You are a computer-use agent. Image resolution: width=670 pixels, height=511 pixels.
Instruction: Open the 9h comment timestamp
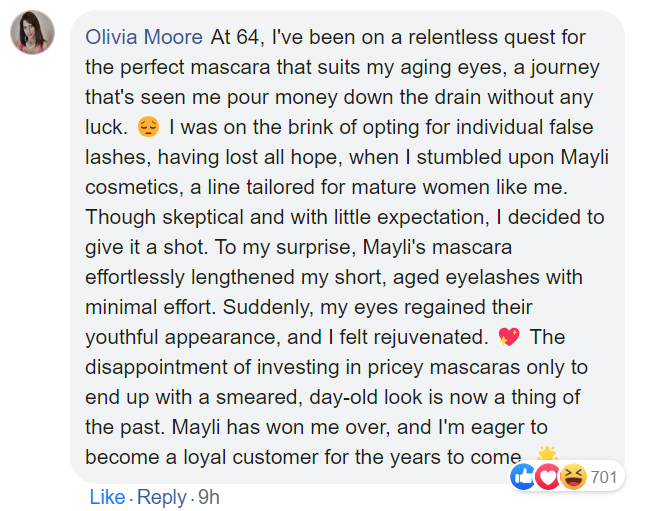click(x=208, y=497)
